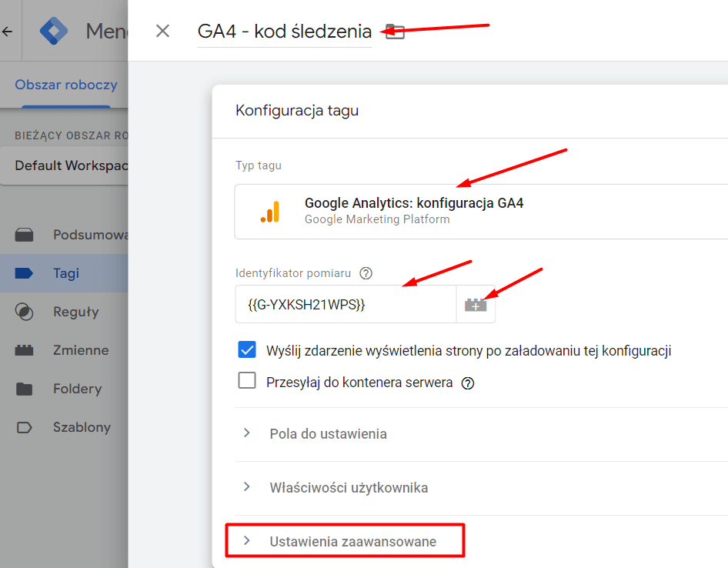
Task: Click the measurement ID field {{G-YXKSH21WPS}}
Action: point(346,304)
